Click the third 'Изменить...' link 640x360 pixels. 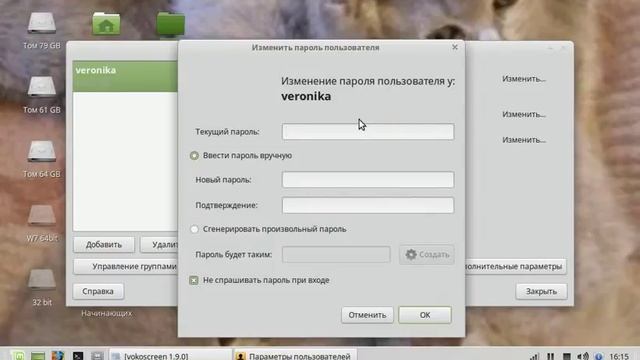click(524, 140)
